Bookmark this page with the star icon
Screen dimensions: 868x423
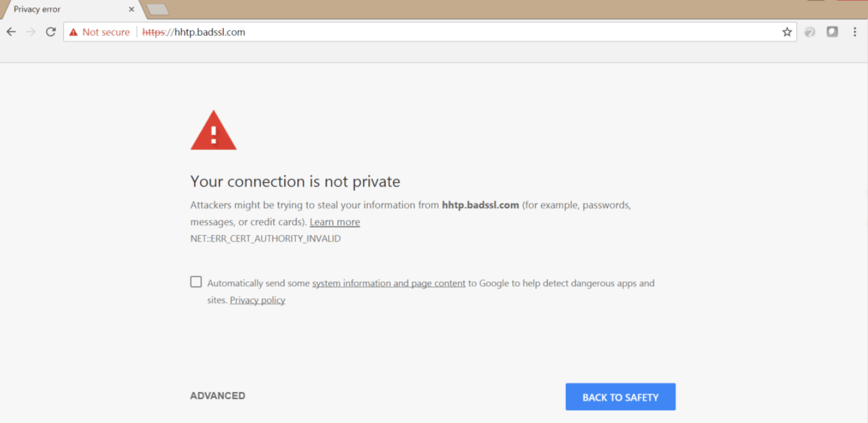click(787, 32)
